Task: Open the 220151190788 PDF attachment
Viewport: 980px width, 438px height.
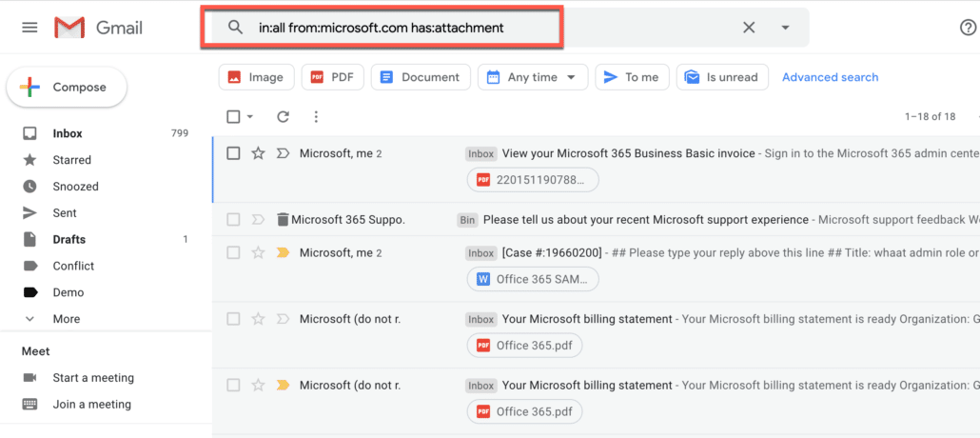Action: coord(533,180)
